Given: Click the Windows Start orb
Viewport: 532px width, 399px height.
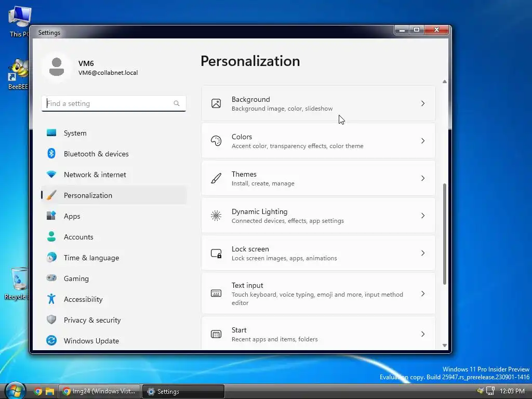Looking at the screenshot, I should coord(15,391).
